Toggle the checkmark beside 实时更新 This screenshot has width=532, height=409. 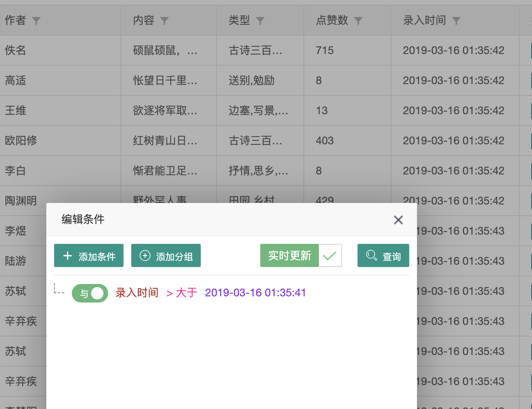(330, 255)
